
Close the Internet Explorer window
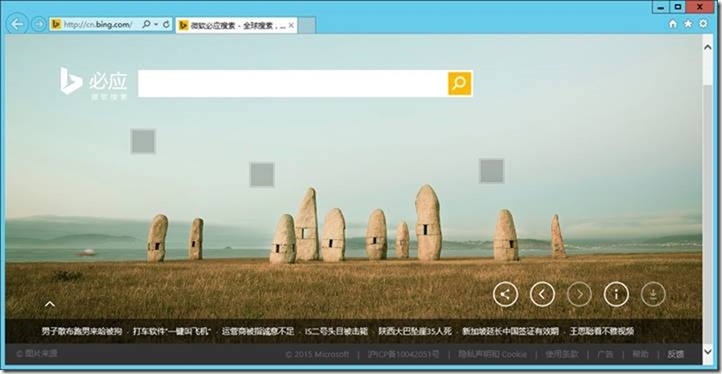point(700,7)
